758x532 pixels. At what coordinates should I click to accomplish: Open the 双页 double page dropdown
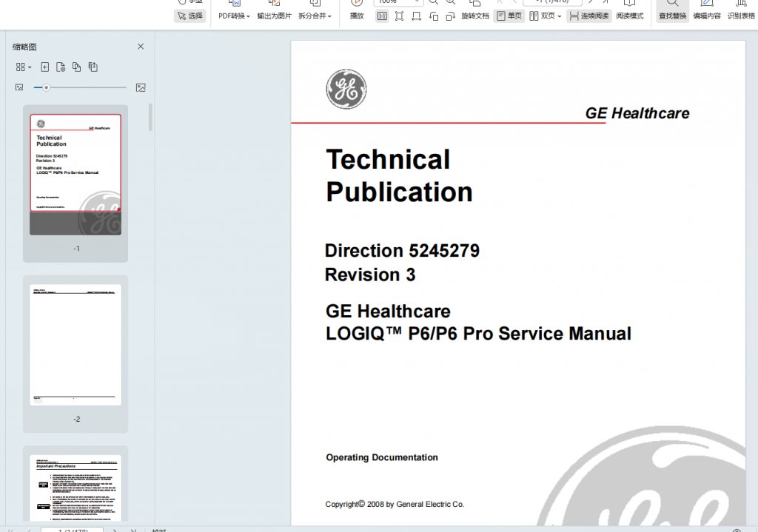coord(546,16)
